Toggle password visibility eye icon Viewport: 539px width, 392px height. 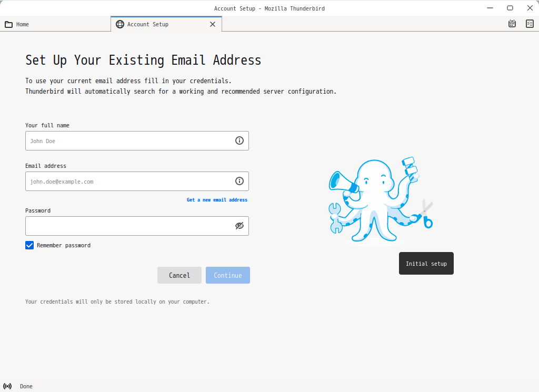pyautogui.click(x=239, y=226)
